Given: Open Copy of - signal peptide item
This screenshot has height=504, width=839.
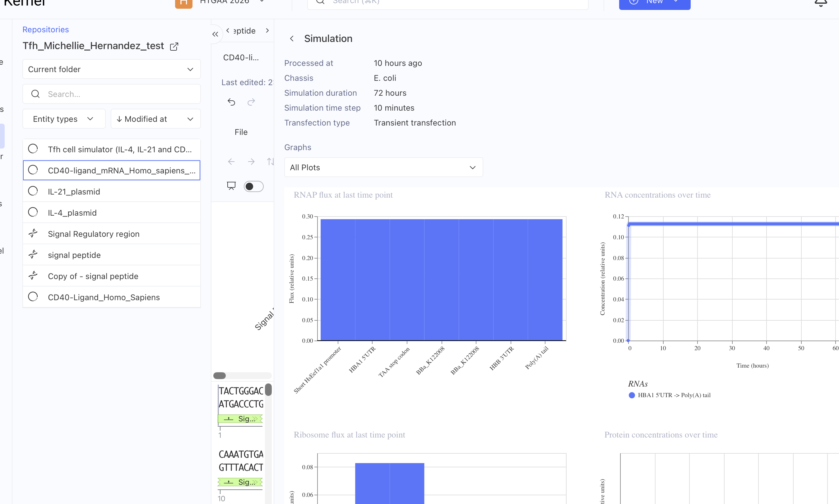Looking at the screenshot, I should (x=111, y=276).
